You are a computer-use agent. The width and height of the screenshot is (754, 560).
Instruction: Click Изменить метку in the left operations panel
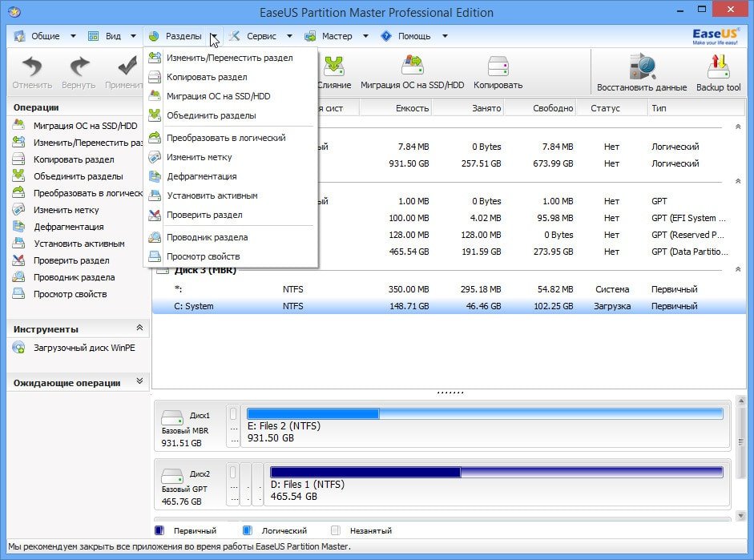66,210
